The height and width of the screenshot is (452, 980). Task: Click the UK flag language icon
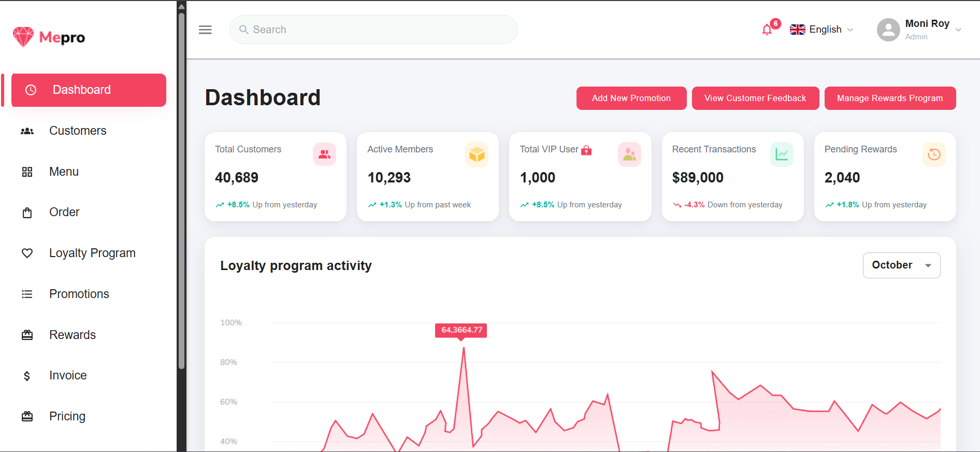[x=797, y=30]
